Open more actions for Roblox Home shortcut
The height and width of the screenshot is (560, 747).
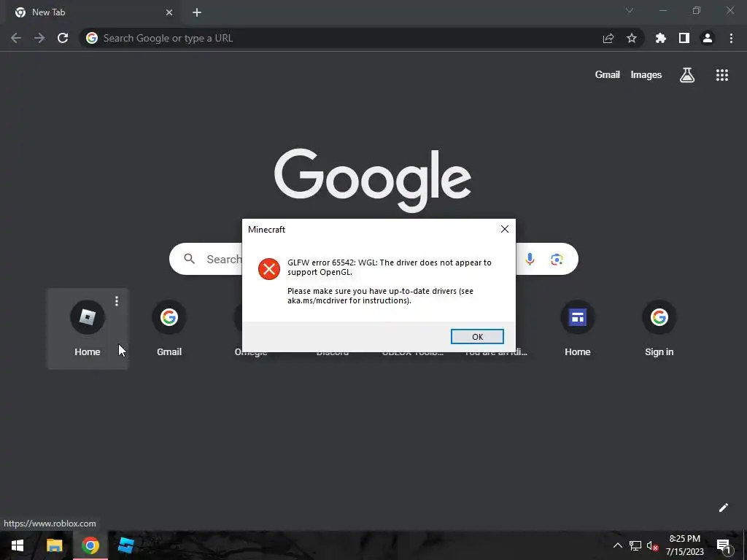point(117,301)
